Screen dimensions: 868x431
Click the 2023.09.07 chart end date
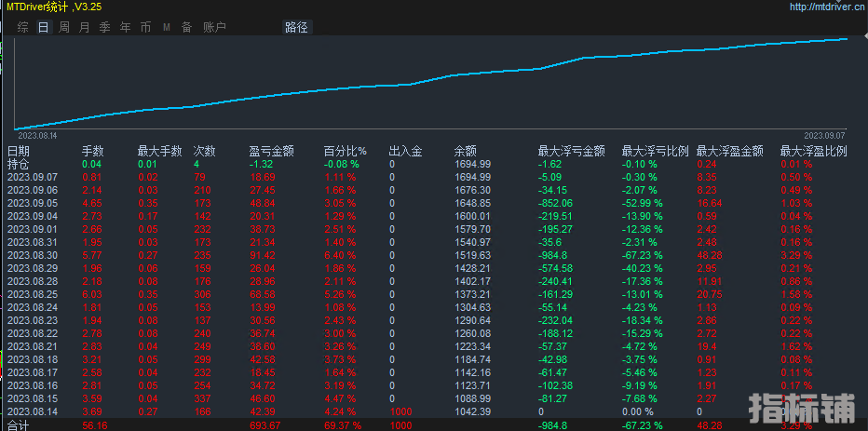point(824,135)
